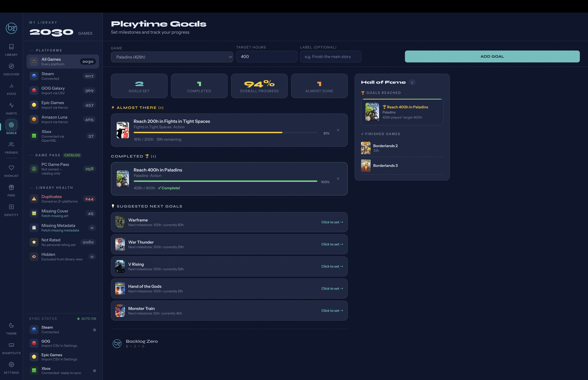This screenshot has height=380, width=588.
Task: Select the Goals target icon
Action: 11,125
